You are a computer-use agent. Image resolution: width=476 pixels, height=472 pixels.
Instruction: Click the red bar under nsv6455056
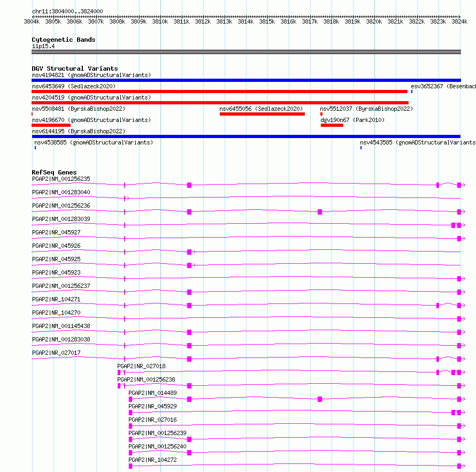click(262, 114)
